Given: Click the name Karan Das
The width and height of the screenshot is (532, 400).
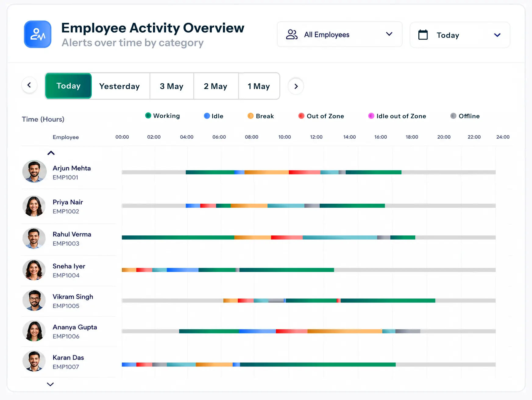Looking at the screenshot, I should (x=68, y=358).
